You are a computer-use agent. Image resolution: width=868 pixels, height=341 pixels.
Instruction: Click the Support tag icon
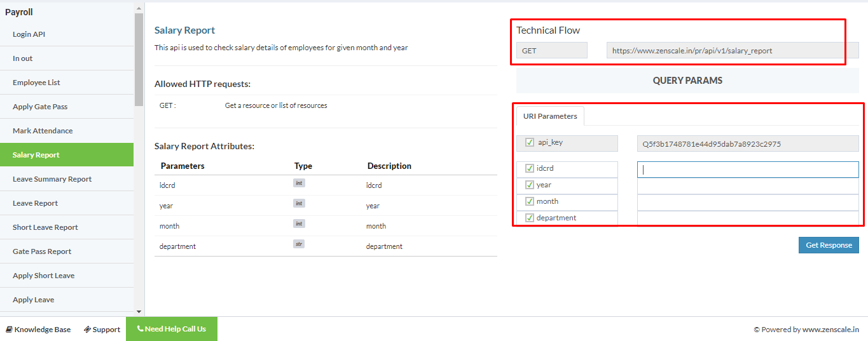coord(87,330)
